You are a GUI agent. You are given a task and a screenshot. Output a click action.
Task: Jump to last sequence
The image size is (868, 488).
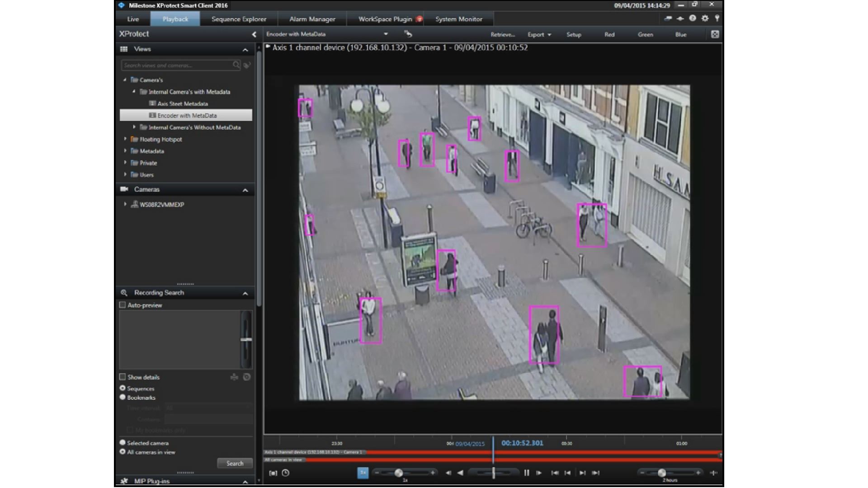tap(596, 473)
